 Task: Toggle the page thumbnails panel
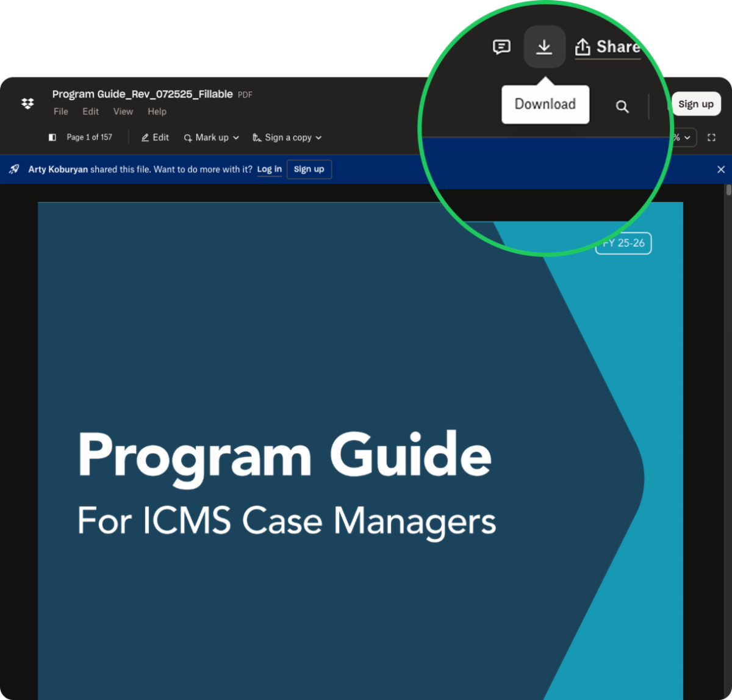point(52,137)
